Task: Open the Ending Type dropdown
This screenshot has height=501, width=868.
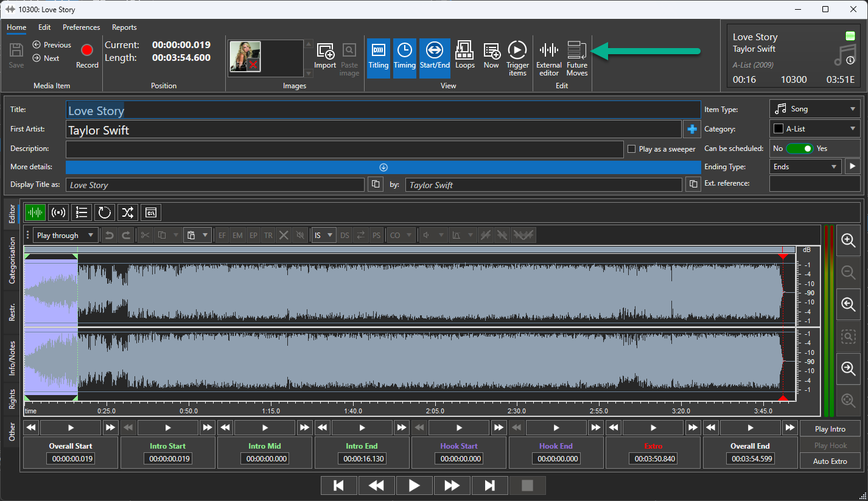Action: pos(806,166)
